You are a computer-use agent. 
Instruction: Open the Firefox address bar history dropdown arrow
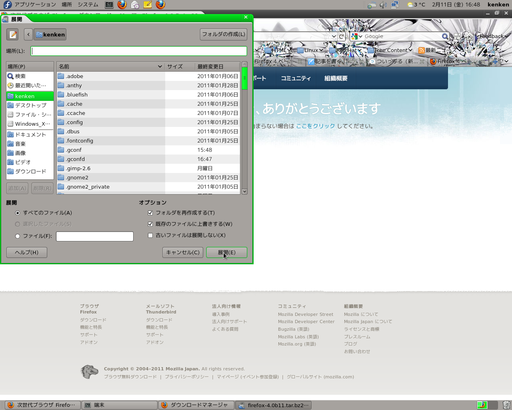coord(334,36)
